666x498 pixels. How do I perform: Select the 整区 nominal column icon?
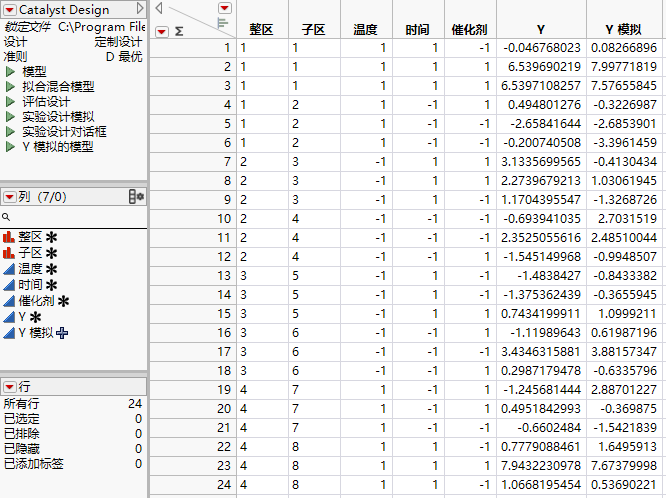point(9,237)
